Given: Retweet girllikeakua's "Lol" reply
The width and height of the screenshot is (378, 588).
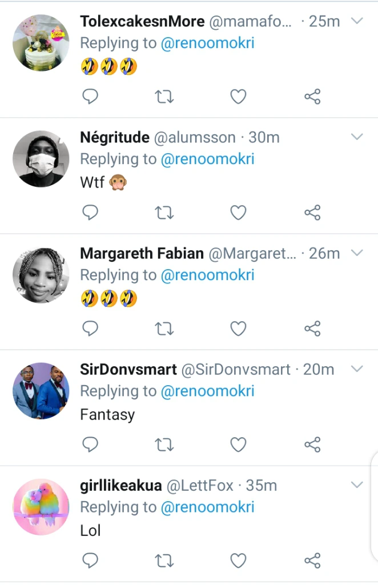Looking at the screenshot, I should click(x=164, y=561).
